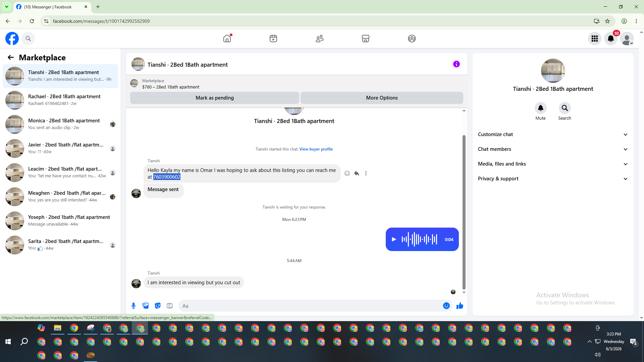Image resolution: width=644 pixels, height=362 pixels.
Task: Open Rachael 2Bed 1Bath conversation
Action: pos(60,100)
